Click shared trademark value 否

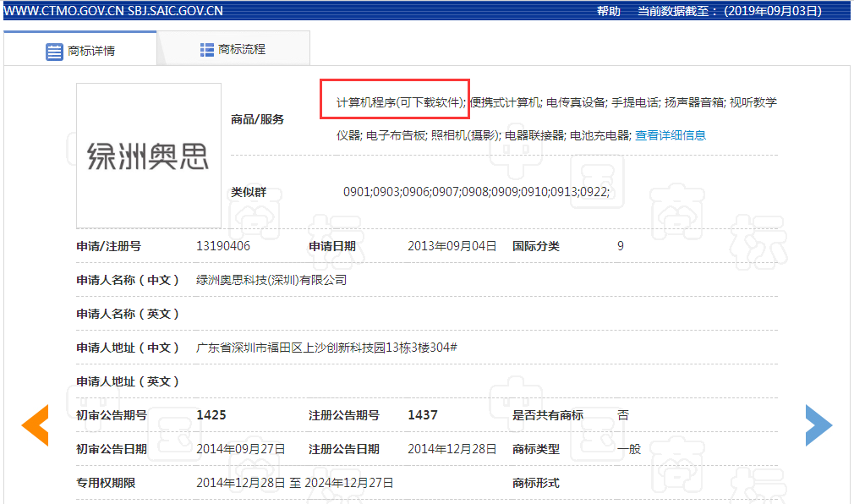coord(623,415)
